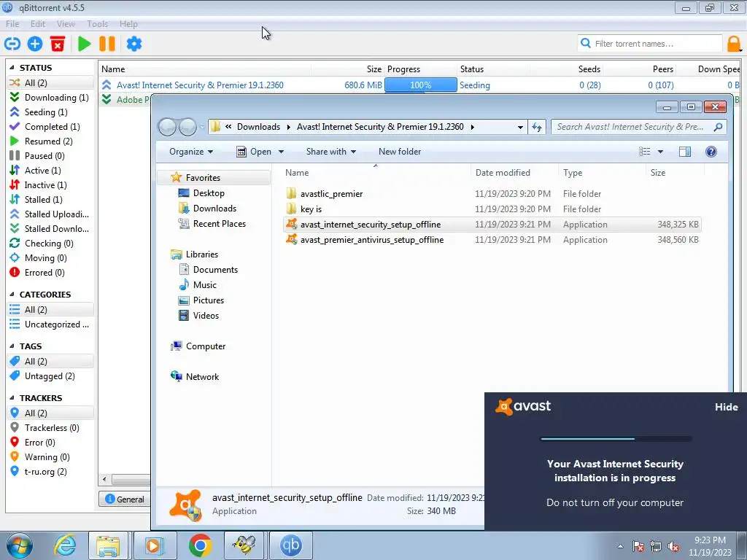This screenshot has height=560, width=747.
Task: Select Active (1) status filter
Action: [50, 171]
